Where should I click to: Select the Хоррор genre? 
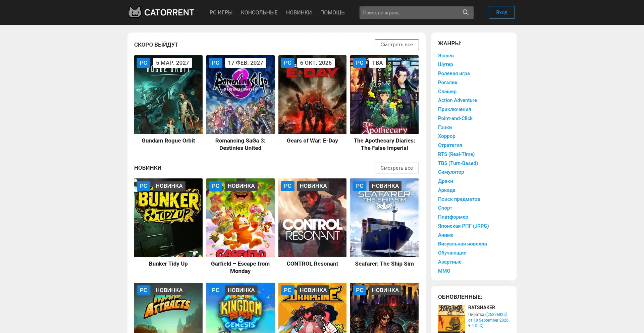click(x=447, y=136)
